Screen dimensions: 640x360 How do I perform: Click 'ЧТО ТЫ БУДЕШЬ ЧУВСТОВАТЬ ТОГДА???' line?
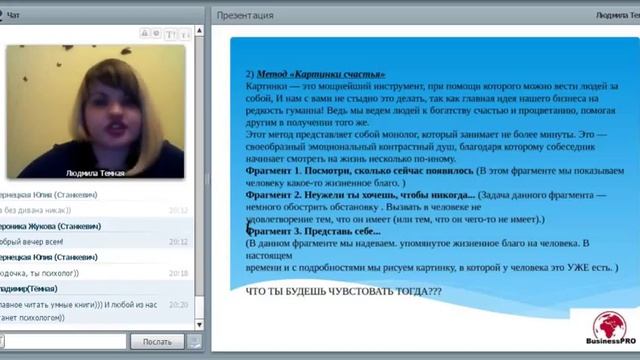pos(343,291)
